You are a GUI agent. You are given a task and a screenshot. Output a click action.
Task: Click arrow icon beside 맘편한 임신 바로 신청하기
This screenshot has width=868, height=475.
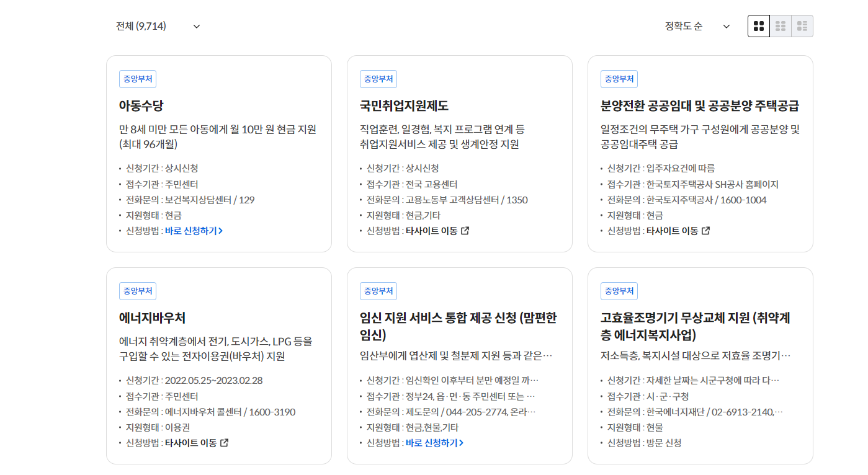click(460, 443)
